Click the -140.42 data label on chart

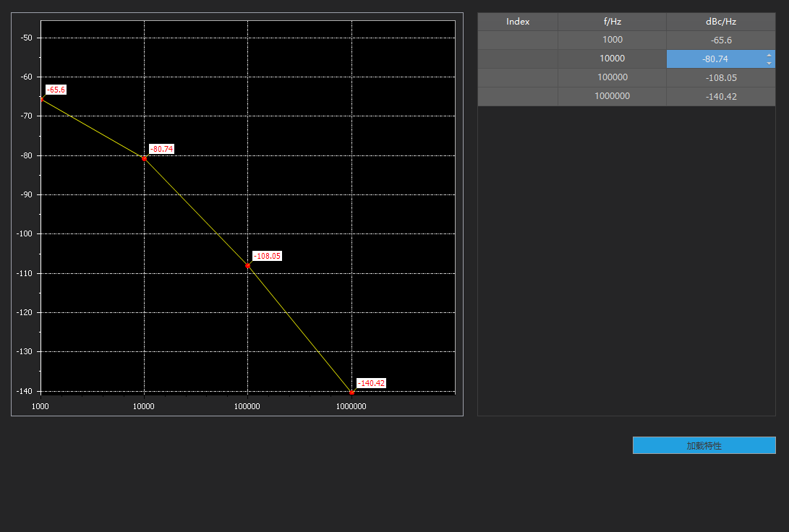click(x=371, y=383)
